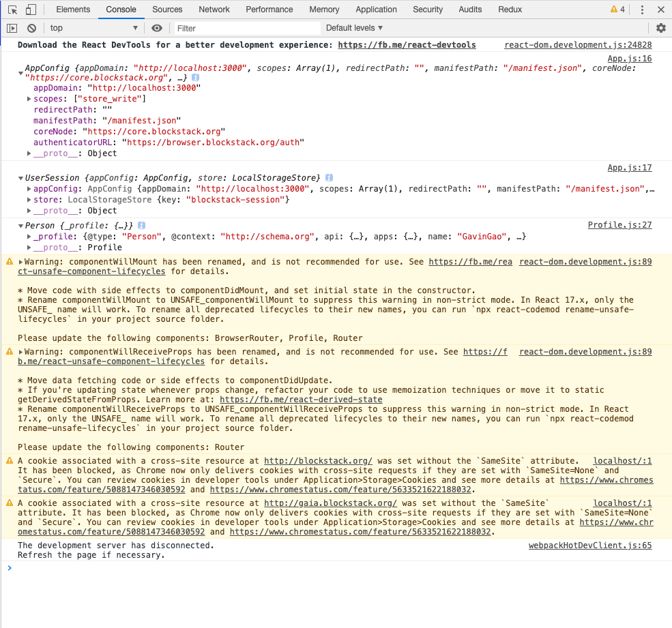Click the info icon next to Person object

click(142, 225)
